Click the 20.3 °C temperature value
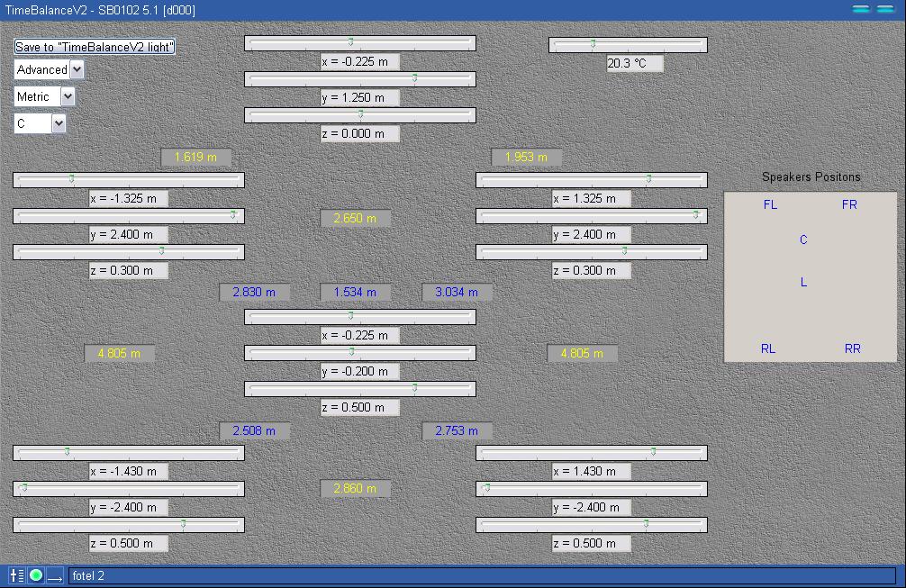The height and width of the screenshot is (588, 906). pos(634,64)
